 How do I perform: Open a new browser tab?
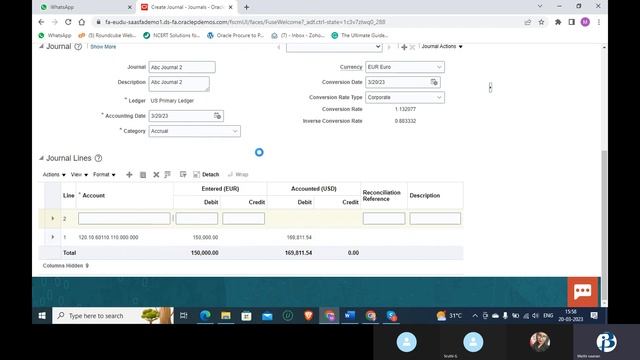(x=246, y=7)
